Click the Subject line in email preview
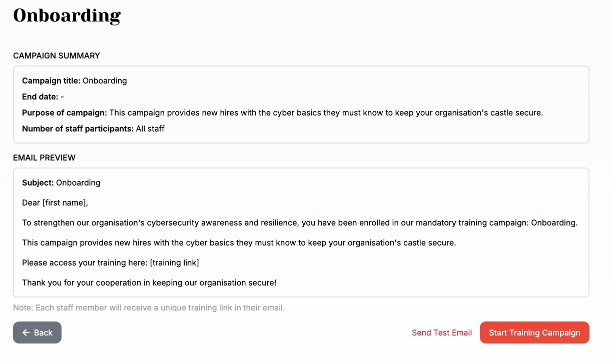 coord(61,182)
